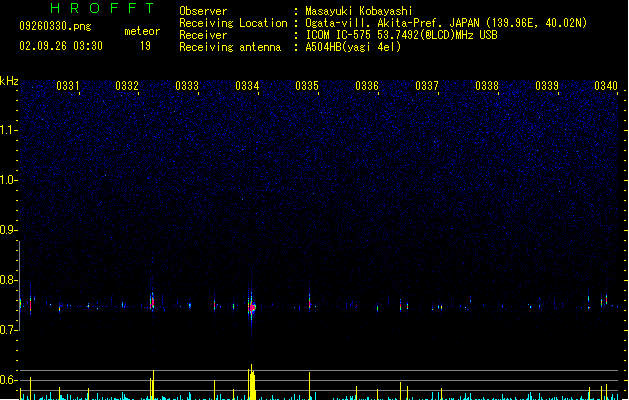
Task: Click the 0.6 frequency axis label
Action: [8, 380]
